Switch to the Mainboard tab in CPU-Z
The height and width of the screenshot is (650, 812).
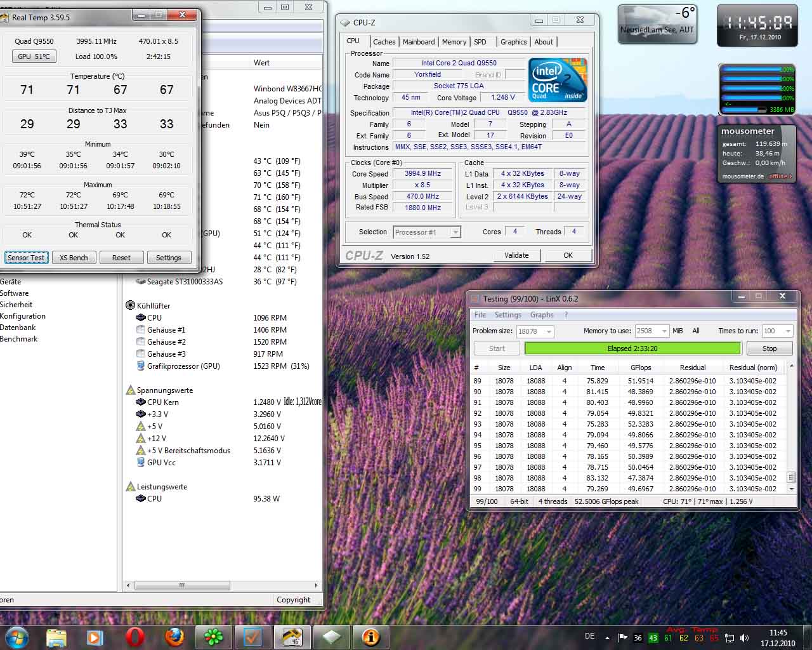click(x=419, y=42)
